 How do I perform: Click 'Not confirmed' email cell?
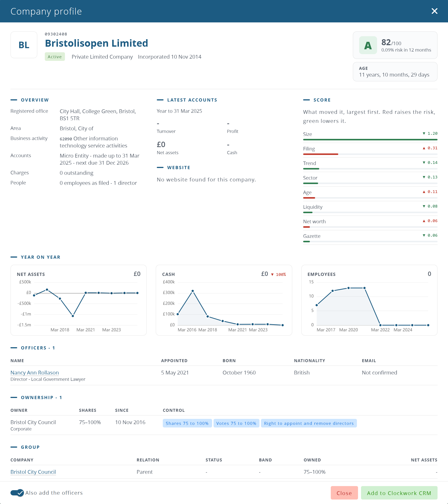[x=379, y=373]
